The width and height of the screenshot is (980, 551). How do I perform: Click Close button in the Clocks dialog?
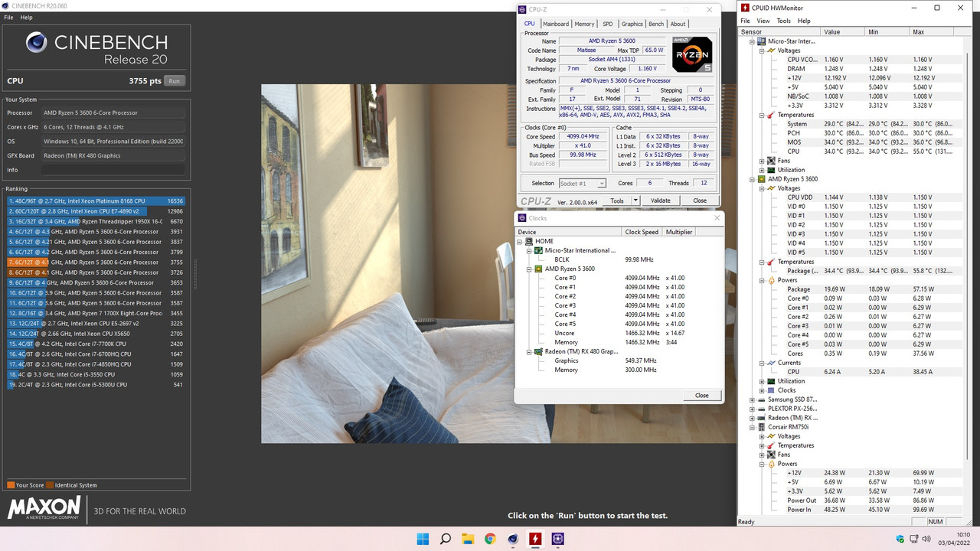click(x=701, y=396)
